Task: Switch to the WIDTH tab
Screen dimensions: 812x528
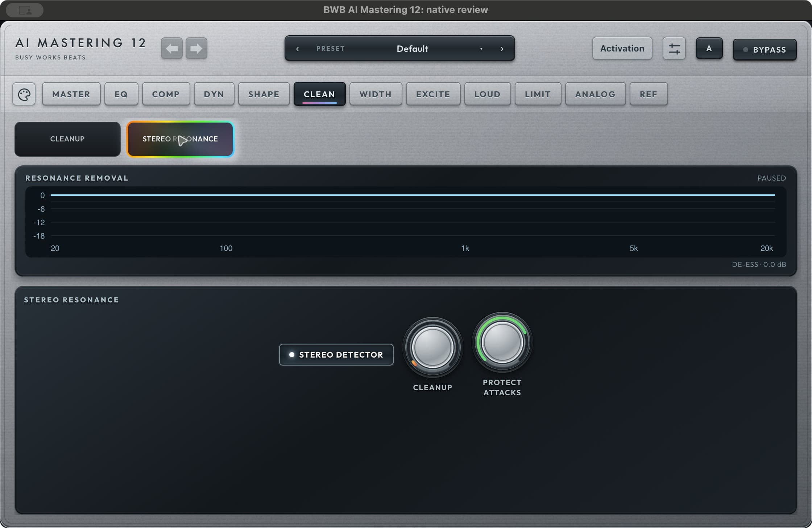Action: pos(376,94)
